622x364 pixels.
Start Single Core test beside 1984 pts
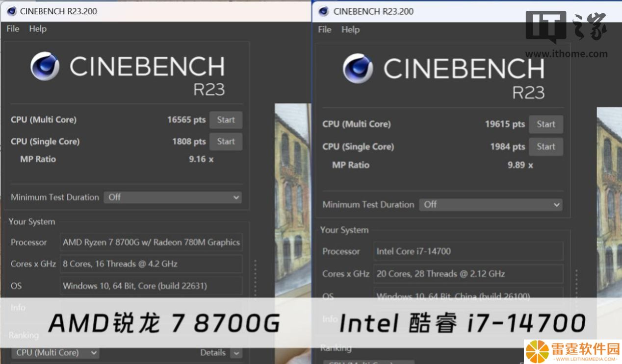coord(545,146)
